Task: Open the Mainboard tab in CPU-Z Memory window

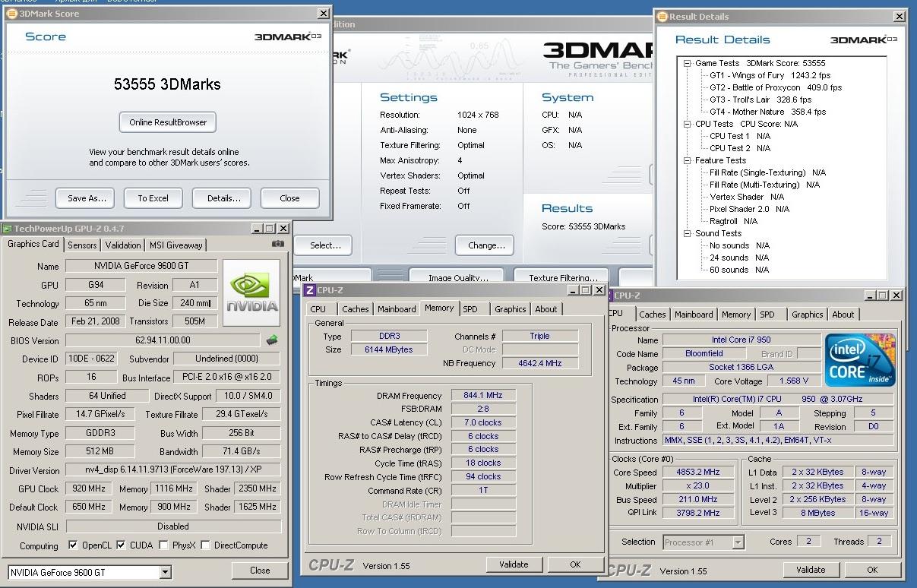Action: point(397,309)
